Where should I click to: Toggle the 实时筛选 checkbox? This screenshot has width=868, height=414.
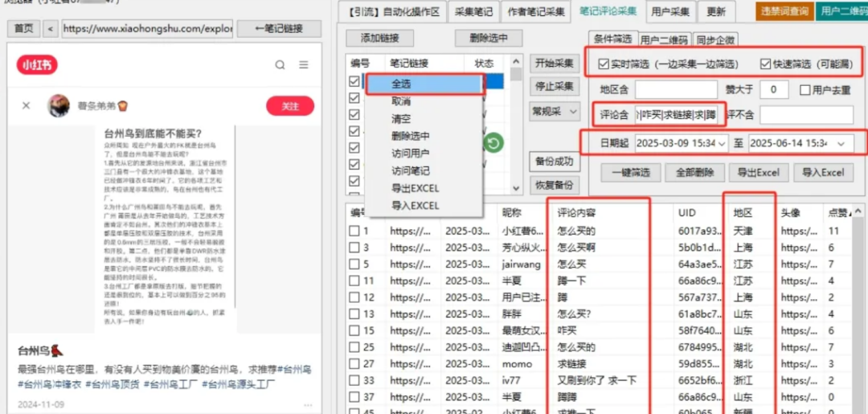[x=604, y=64]
